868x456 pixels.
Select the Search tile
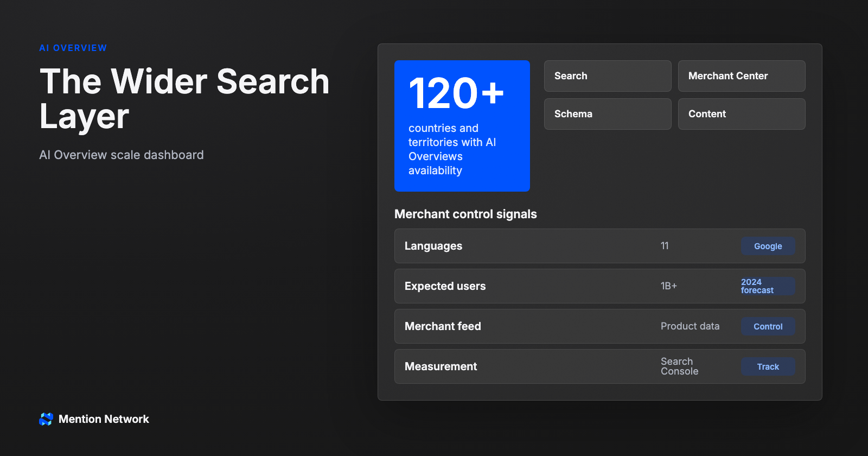[608, 76]
